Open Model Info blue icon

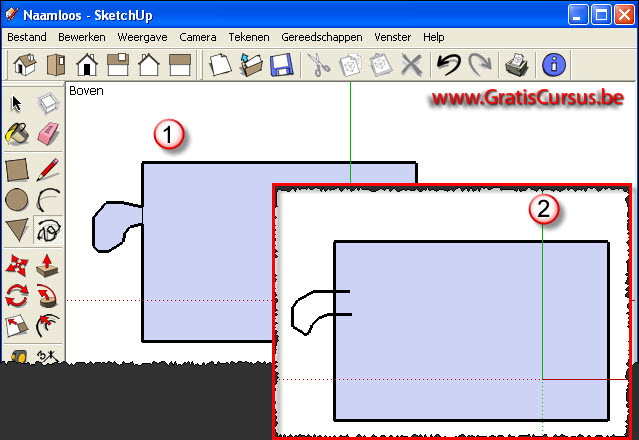[554, 64]
